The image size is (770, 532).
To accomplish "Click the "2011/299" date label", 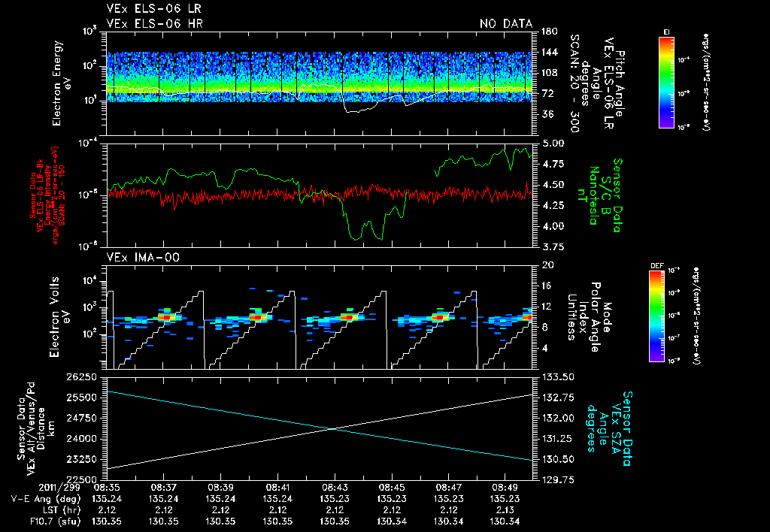I will tap(59, 488).
